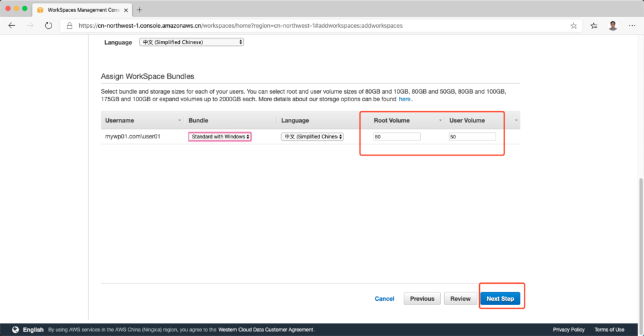Image resolution: width=644 pixels, height=336 pixels.
Task: Click the user profile avatar
Action: coord(613,26)
